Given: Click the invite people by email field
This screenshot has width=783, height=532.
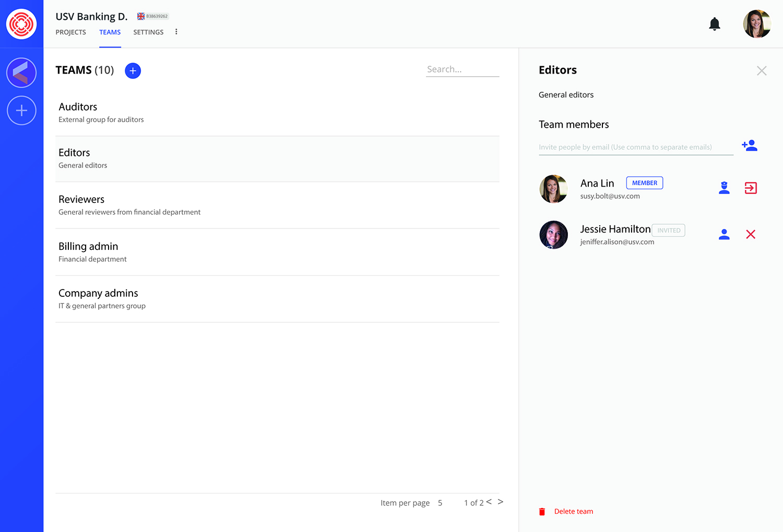Looking at the screenshot, I should (635, 147).
